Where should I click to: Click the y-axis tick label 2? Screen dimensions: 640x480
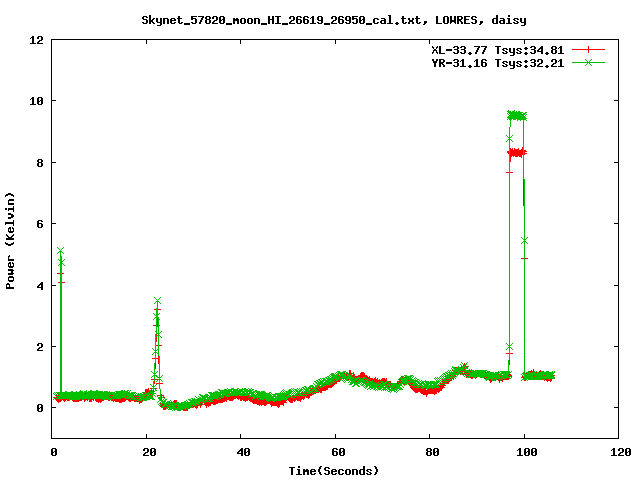coord(40,347)
